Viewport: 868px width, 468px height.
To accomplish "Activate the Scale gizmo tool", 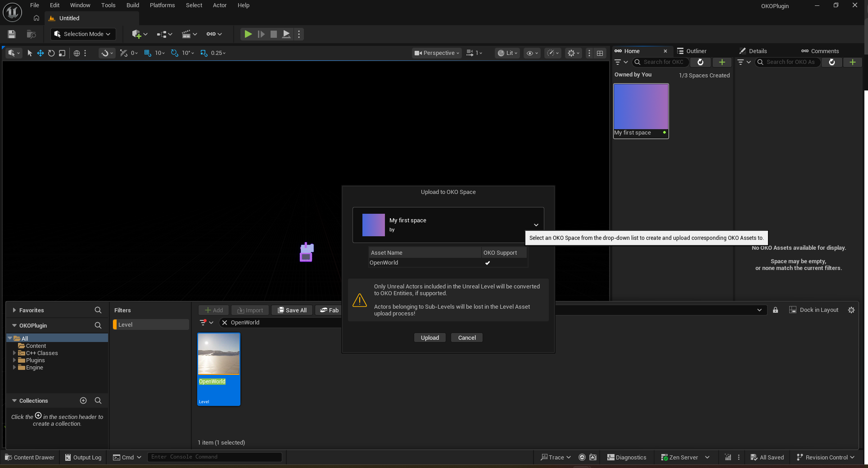I will 62,53.
